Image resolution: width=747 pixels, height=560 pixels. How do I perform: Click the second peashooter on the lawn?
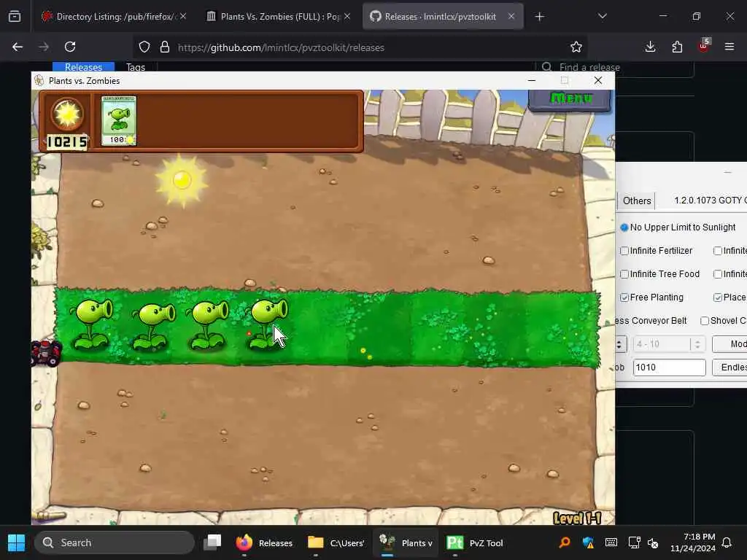click(153, 326)
